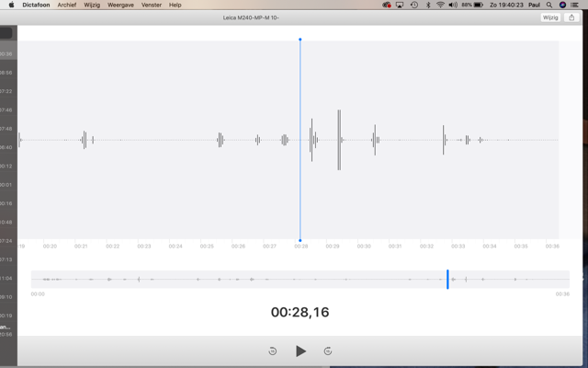This screenshot has height=368, width=588.
Task: Open Bluetooth menu bar icon
Action: (x=427, y=5)
